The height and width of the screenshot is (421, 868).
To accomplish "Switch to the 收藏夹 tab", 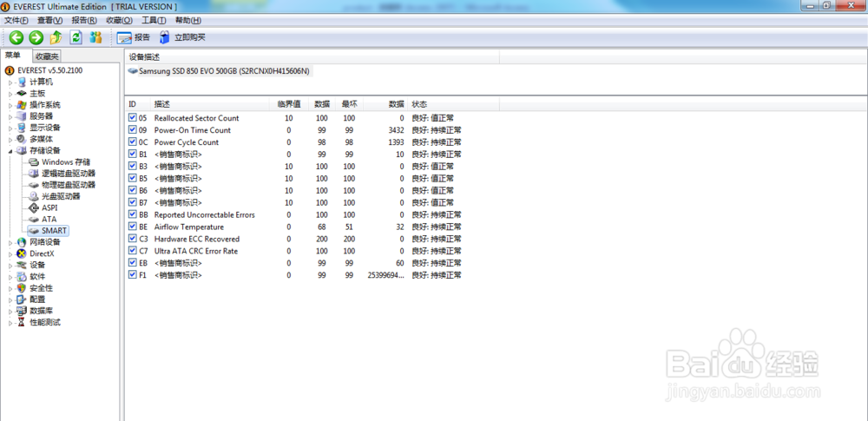I will pos(47,56).
